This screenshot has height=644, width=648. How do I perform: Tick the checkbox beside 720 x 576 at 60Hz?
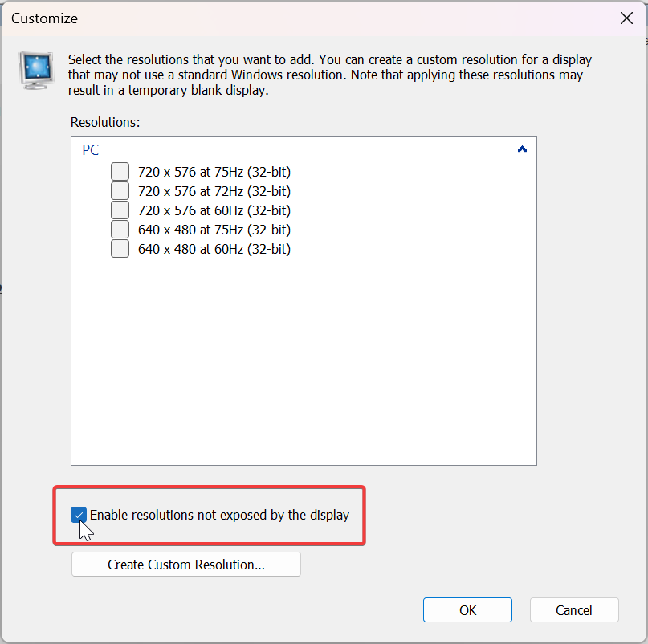(x=120, y=210)
